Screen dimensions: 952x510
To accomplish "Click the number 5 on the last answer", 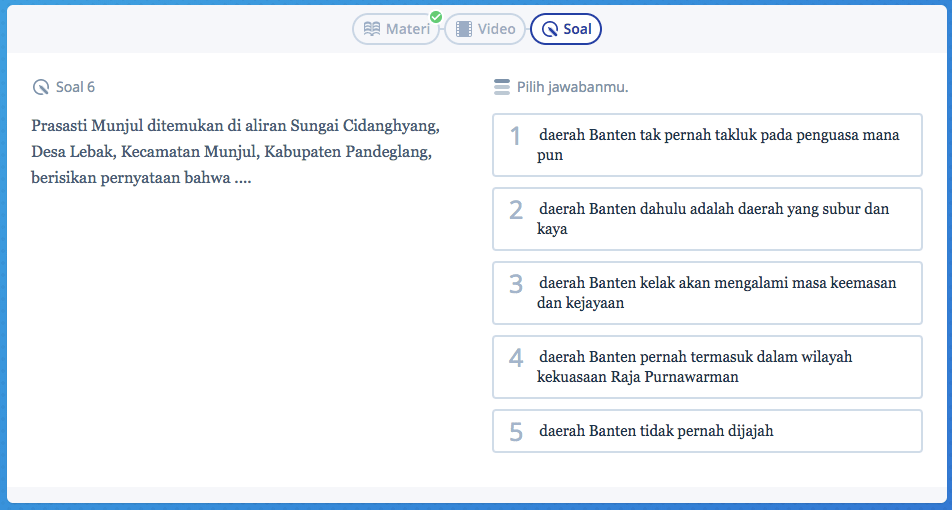I will [516, 432].
